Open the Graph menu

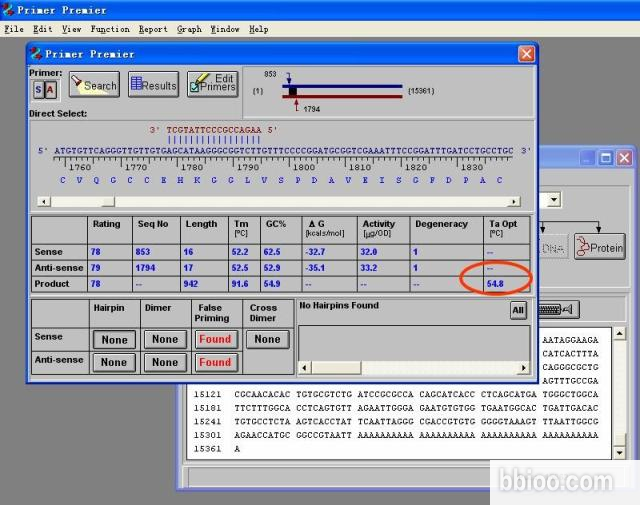(x=189, y=29)
